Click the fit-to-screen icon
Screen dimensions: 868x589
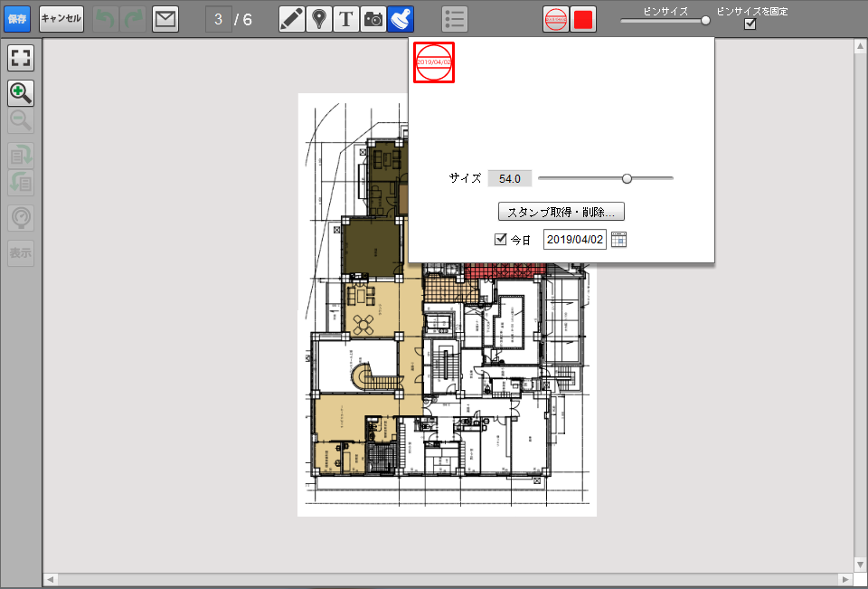pyautogui.click(x=21, y=59)
